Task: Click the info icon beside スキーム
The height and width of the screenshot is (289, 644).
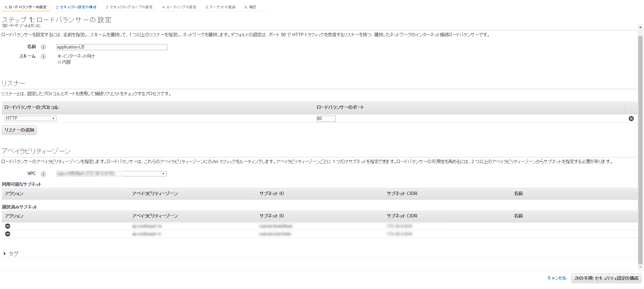Action: click(x=43, y=57)
